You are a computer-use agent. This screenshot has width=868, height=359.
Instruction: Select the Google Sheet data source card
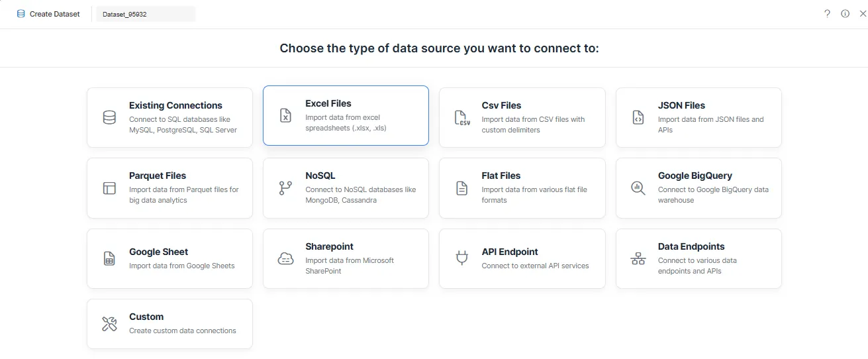(169, 259)
